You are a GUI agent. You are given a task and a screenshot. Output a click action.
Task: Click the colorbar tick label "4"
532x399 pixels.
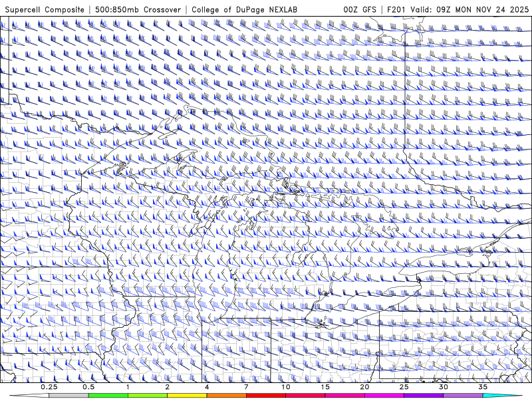pos(207,387)
